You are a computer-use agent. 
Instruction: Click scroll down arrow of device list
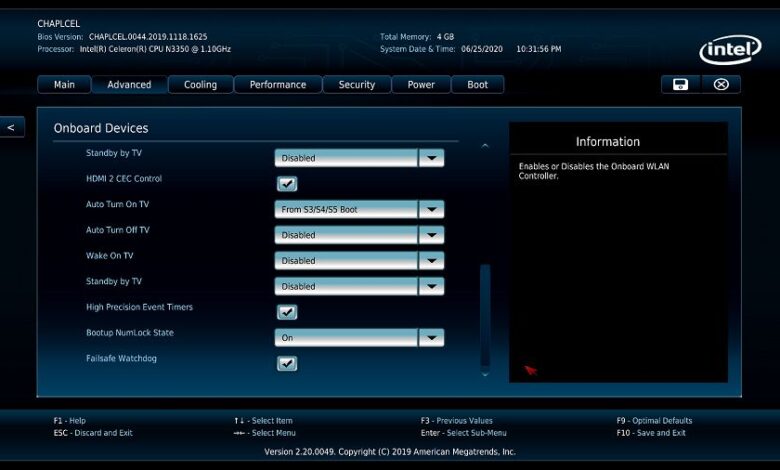tap(485, 374)
